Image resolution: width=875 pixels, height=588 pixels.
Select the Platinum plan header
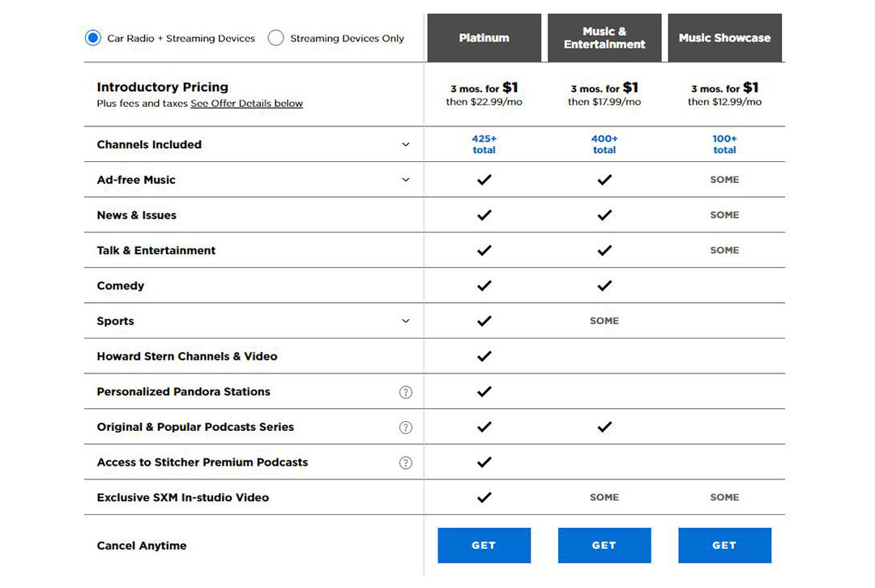tap(484, 38)
